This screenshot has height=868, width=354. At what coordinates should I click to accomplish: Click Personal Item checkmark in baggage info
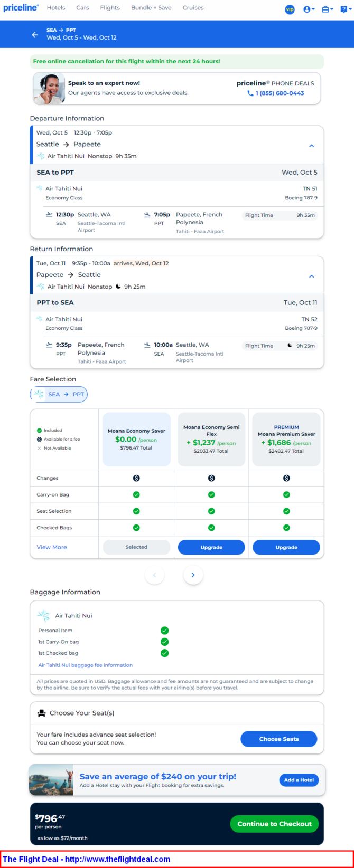coord(165,631)
